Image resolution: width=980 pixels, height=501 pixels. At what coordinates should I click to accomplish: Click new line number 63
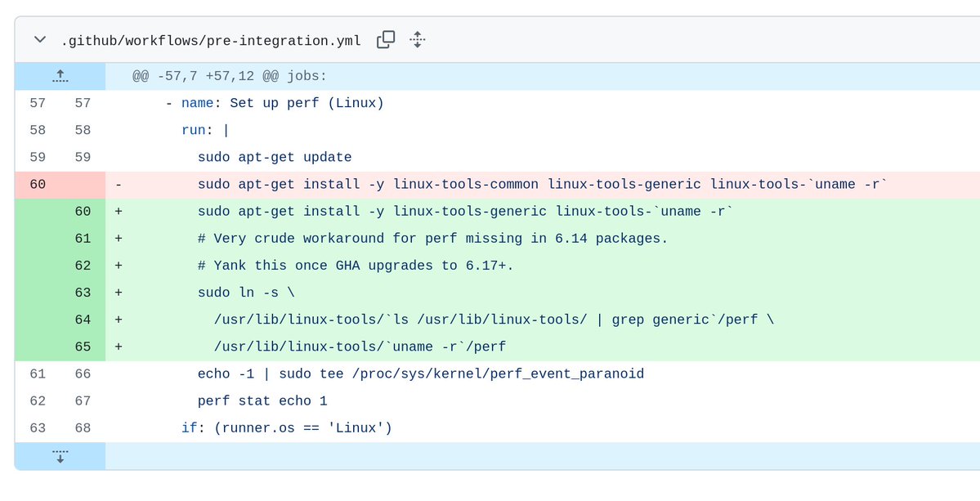(x=83, y=293)
